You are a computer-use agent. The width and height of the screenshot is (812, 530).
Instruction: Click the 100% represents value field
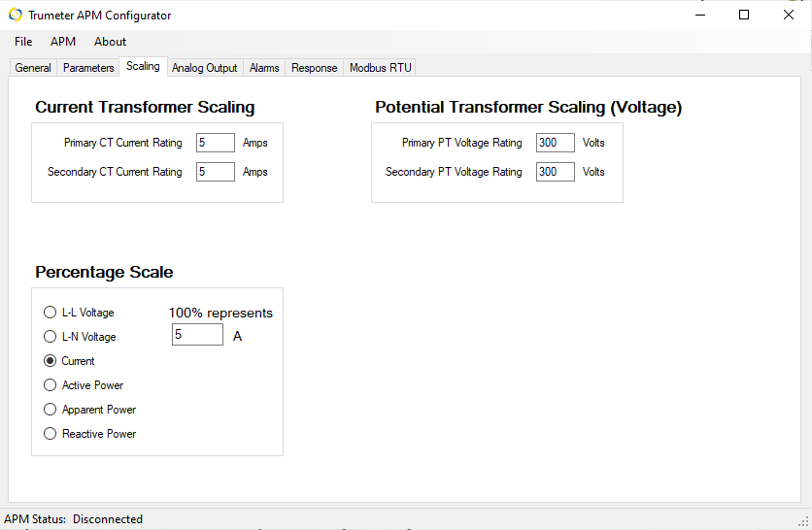pyautogui.click(x=197, y=334)
